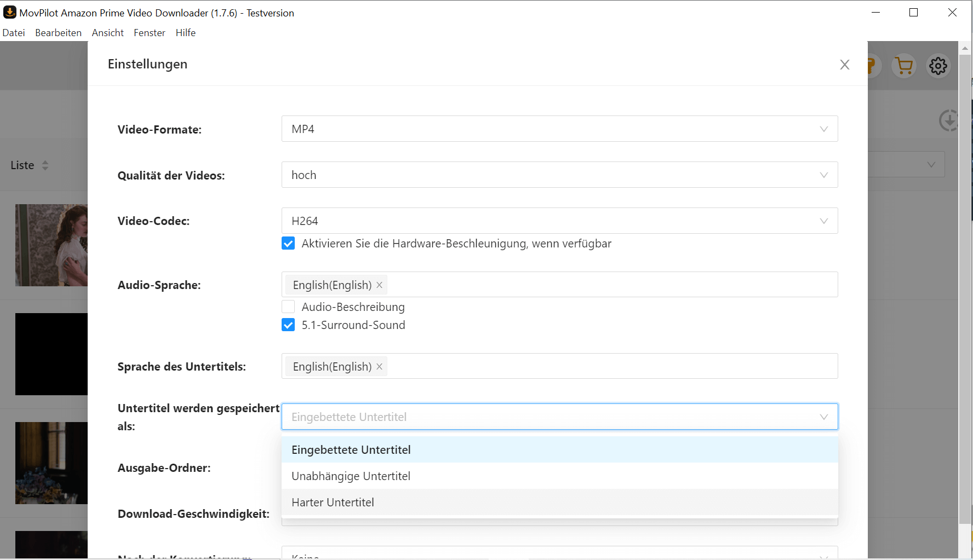Screen dimensions: 973x560
Task: Click the vertical scrollbar thumb
Action: (x=965, y=289)
